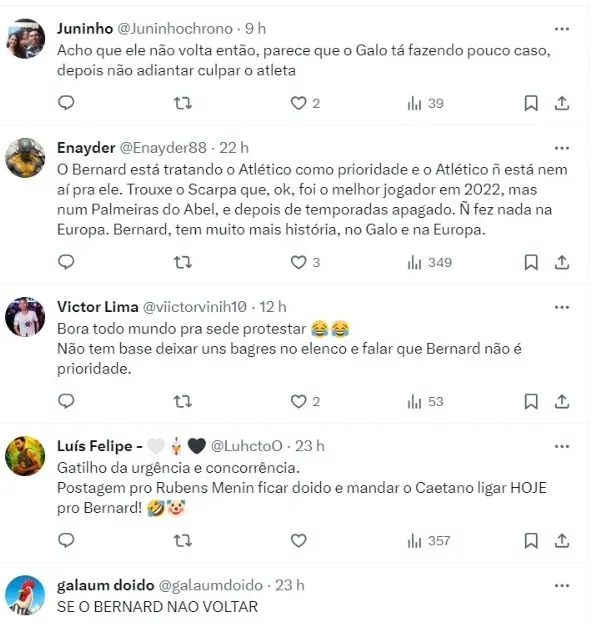Open Luís Felipe's profile avatar
Image resolution: width=600 pixels, height=624 pixels.
(25, 456)
